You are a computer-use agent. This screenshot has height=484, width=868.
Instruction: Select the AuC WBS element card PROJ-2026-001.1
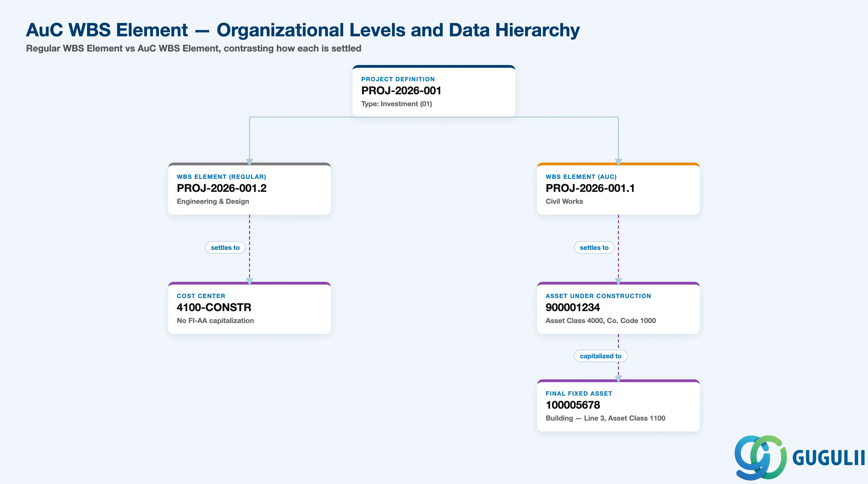tap(618, 189)
